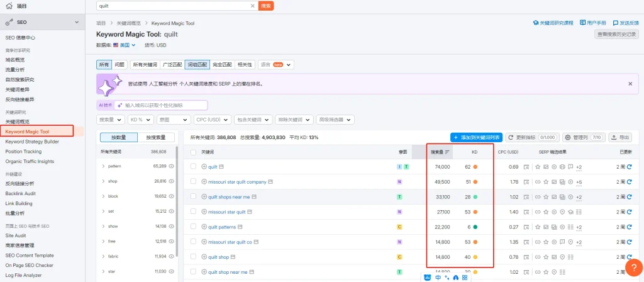Click the home icon beside 项目
This screenshot has width=644, height=282.
pyautogui.click(x=9, y=6)
